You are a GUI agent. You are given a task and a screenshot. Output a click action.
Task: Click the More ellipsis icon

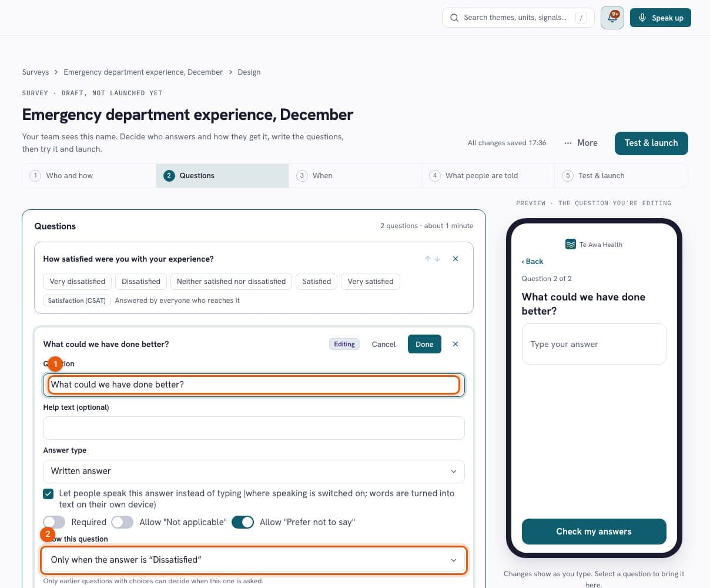(x=568, y=143)
